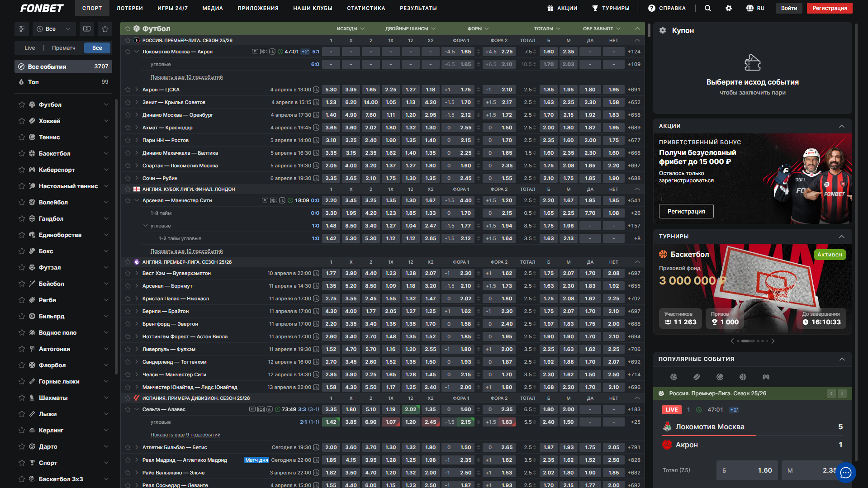Select odds 5.30 for Акрон win

point(331,90)
